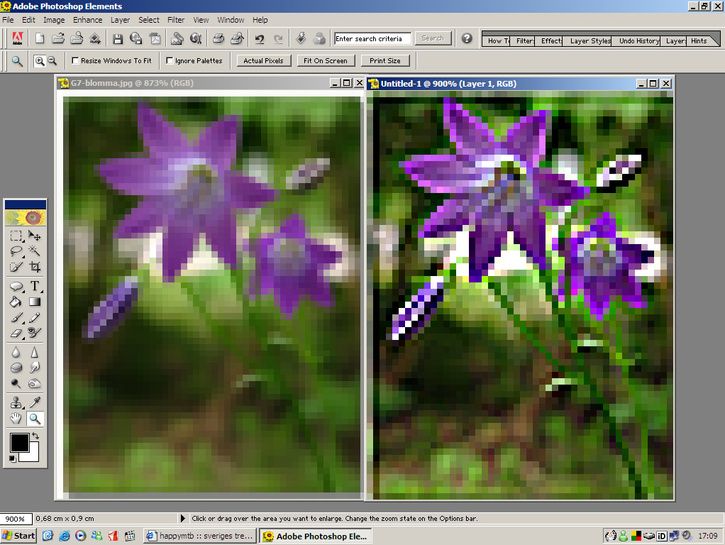Select the Rectangular Marquee tool
725x545 pixels.
tap(16, 236)
